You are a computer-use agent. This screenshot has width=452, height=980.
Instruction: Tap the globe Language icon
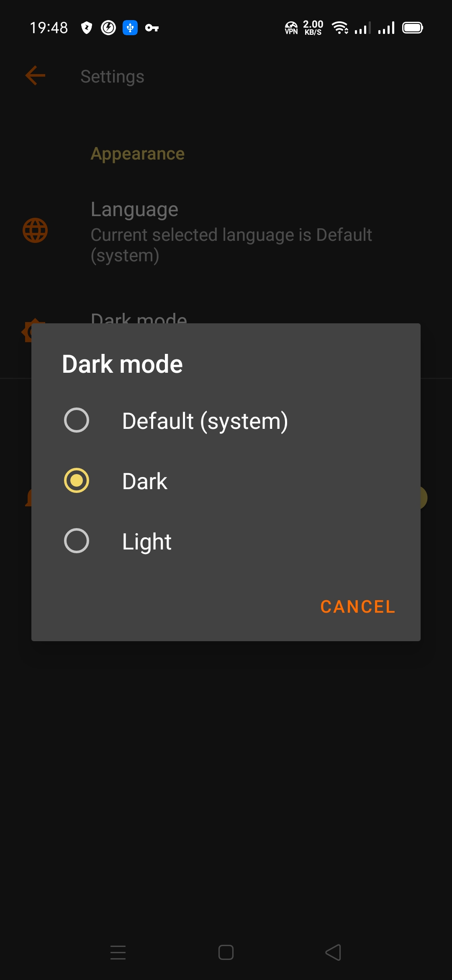tap(35, 230)
